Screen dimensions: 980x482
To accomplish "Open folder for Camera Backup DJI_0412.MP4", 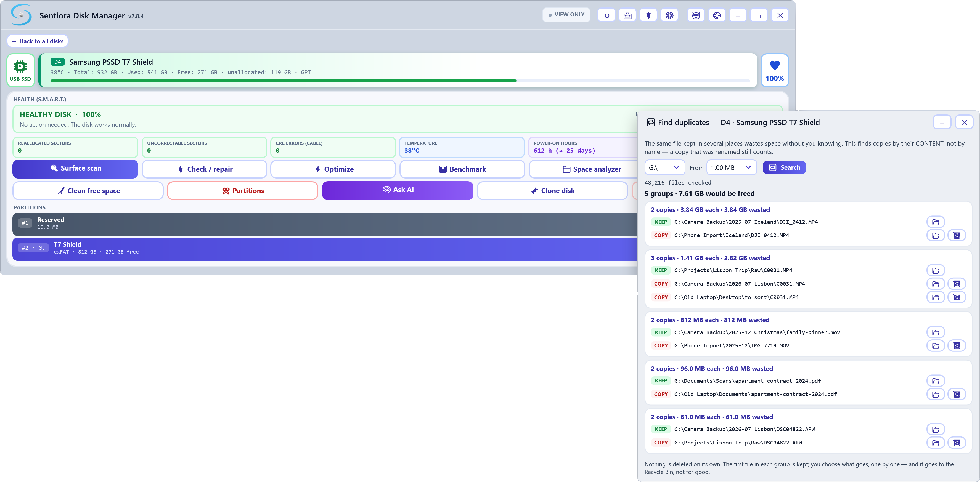I will click(936, 222).
